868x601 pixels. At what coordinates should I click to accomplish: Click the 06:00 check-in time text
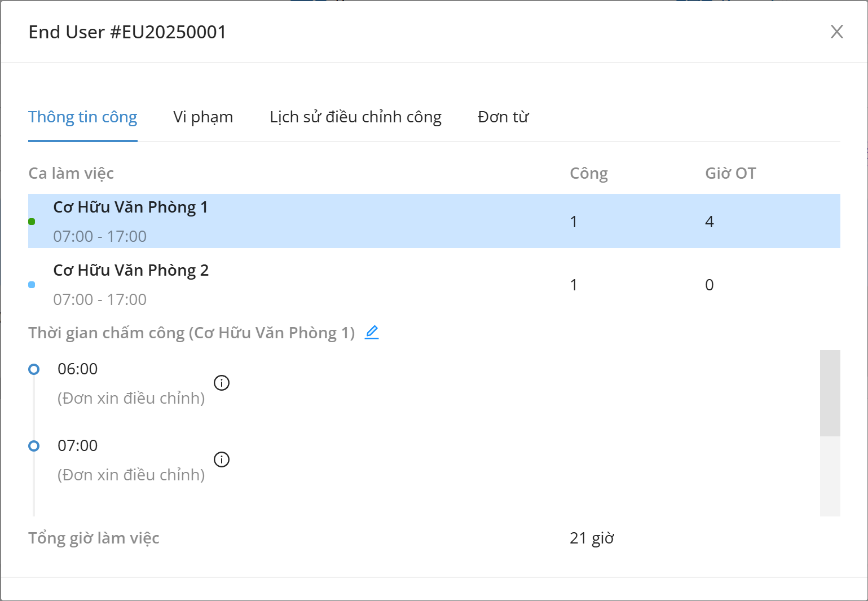78,369
